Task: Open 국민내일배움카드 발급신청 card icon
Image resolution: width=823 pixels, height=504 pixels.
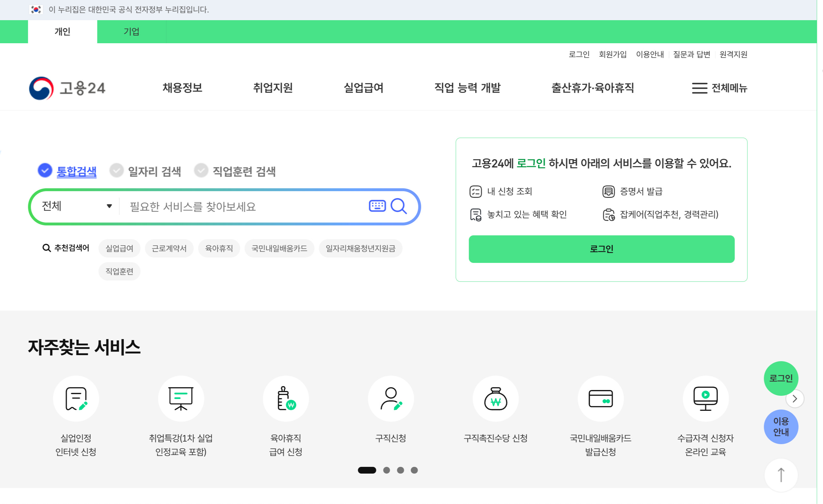Action: (x=600, y=399)
